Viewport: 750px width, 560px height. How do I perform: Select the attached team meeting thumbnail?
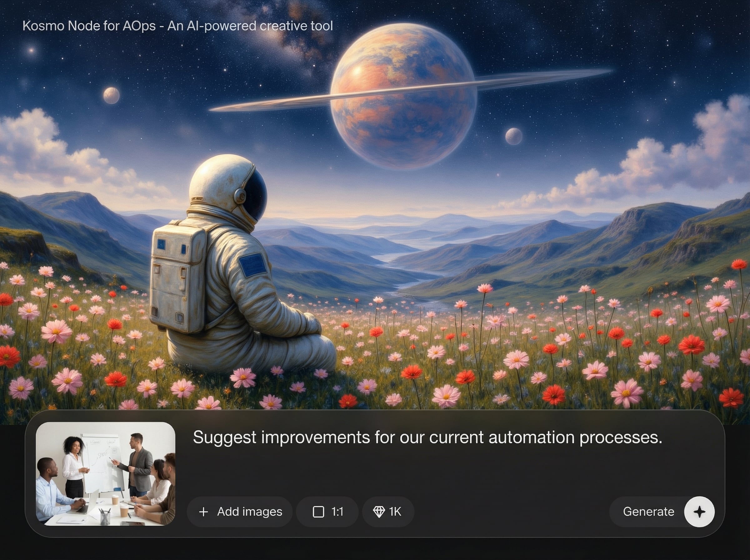pos(105,473)
